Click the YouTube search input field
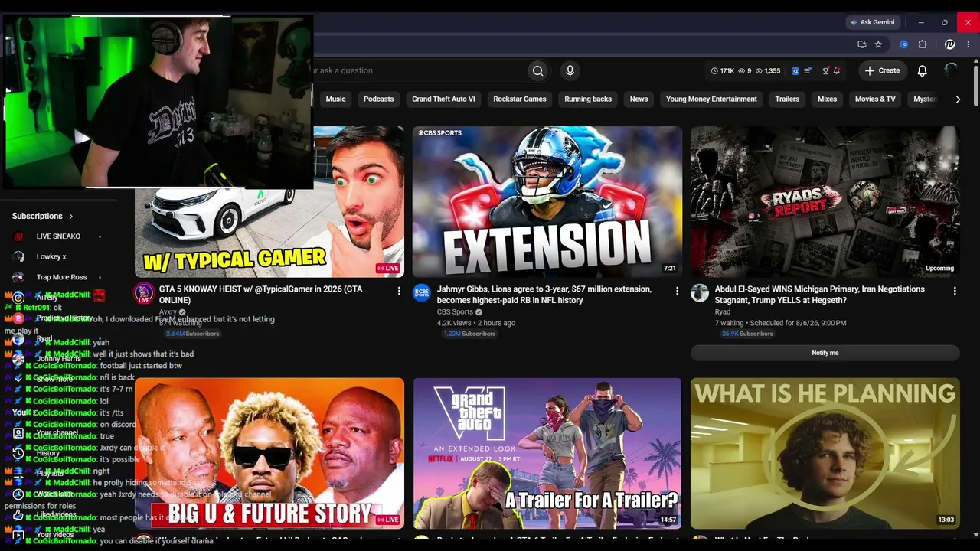 point(417,70)
